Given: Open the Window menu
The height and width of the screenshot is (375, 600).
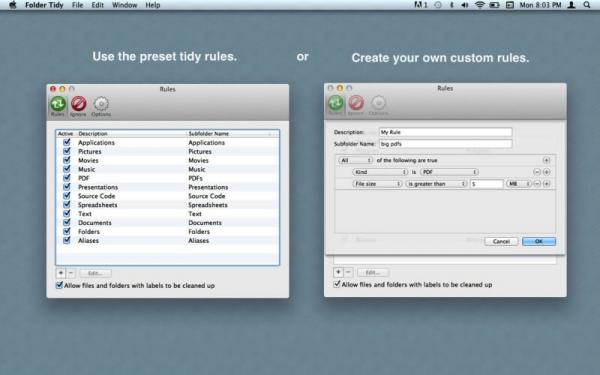Looking at the screenshot, I should pyautogui.click(x=124, y=5).
